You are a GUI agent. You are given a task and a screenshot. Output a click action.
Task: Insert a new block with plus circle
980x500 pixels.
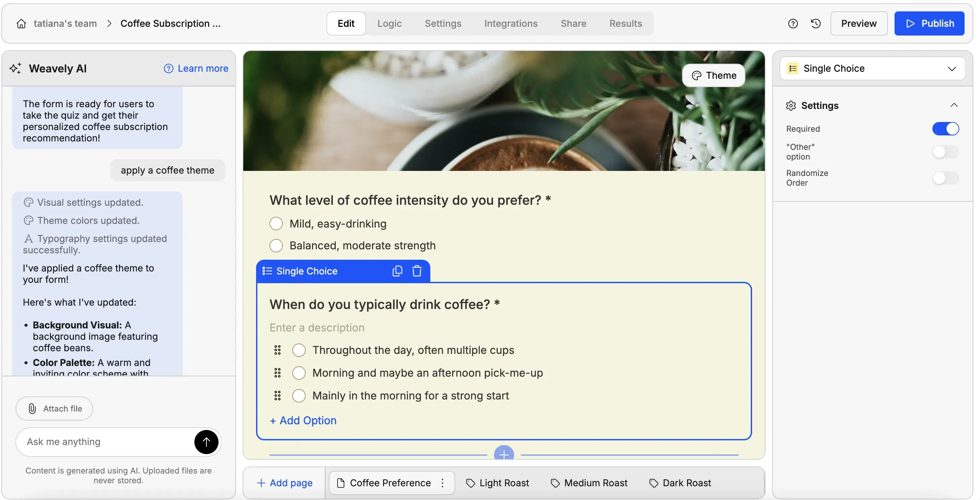[504, 453]
